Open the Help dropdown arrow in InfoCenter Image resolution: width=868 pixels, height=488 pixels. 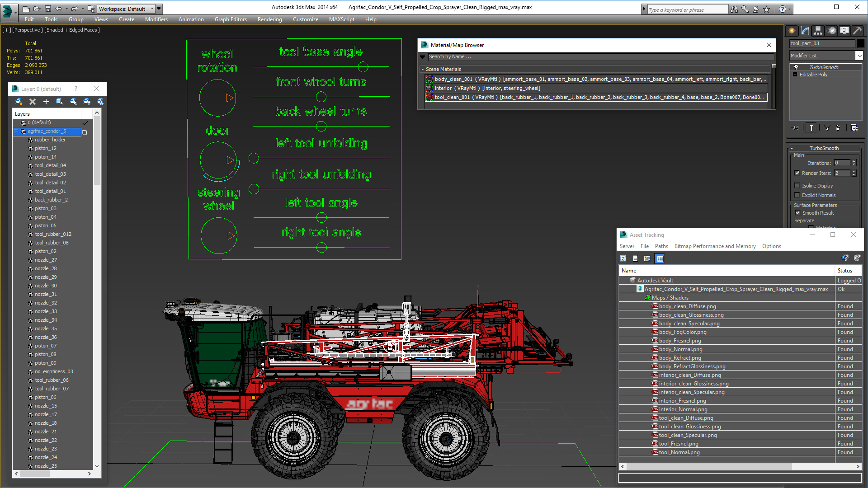click(789, 9)
